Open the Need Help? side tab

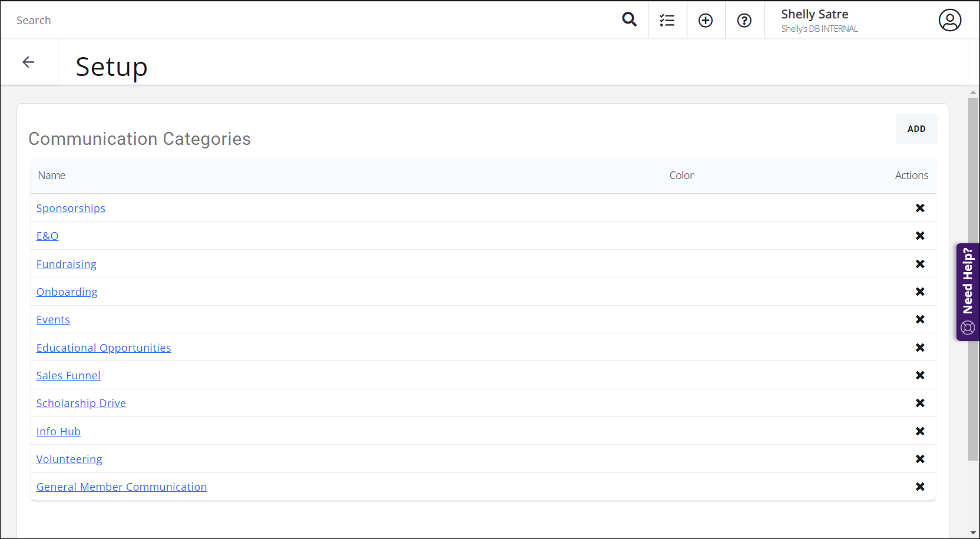click(968, 292)
